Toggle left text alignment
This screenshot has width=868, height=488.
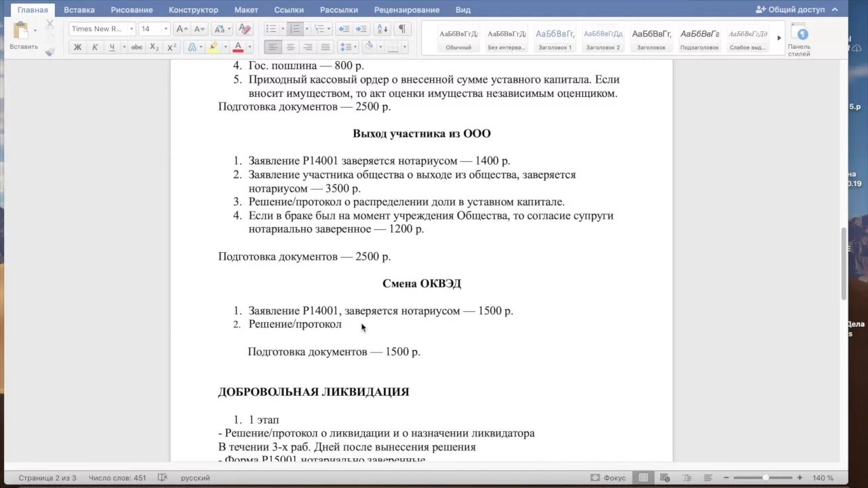click(273, 47)
